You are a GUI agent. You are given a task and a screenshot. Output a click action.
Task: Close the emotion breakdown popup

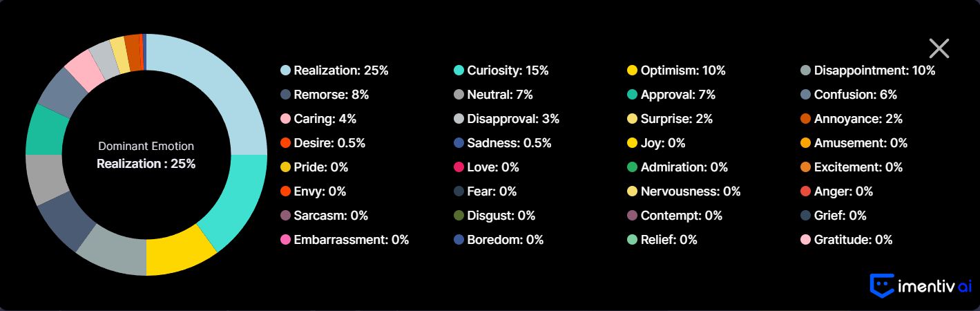pyautogui.click(x=939, y=48)
